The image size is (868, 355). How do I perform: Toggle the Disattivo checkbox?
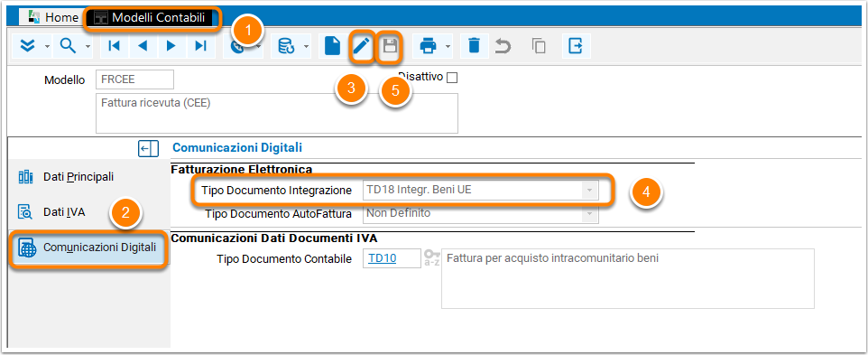point(452,78)
